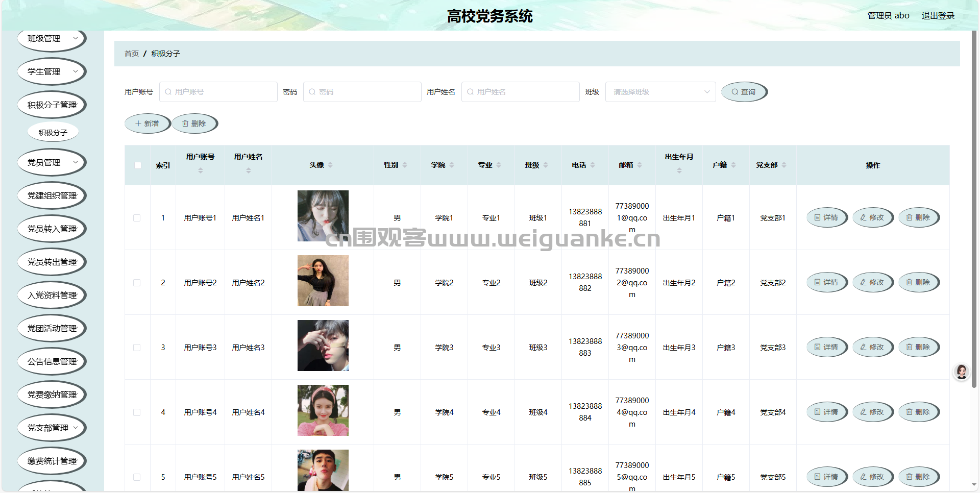Screen dimensions: 980x493
Task: Open avatar thumbnail of 用户姓名1
Action: point(323,216)
